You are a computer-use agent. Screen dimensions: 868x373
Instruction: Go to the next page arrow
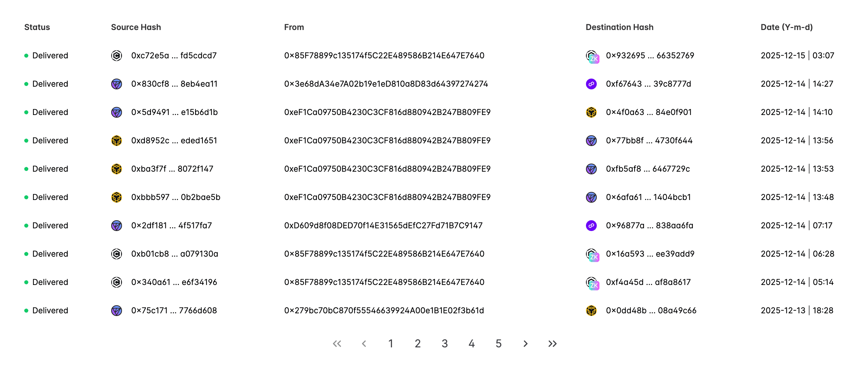point(525,344)
